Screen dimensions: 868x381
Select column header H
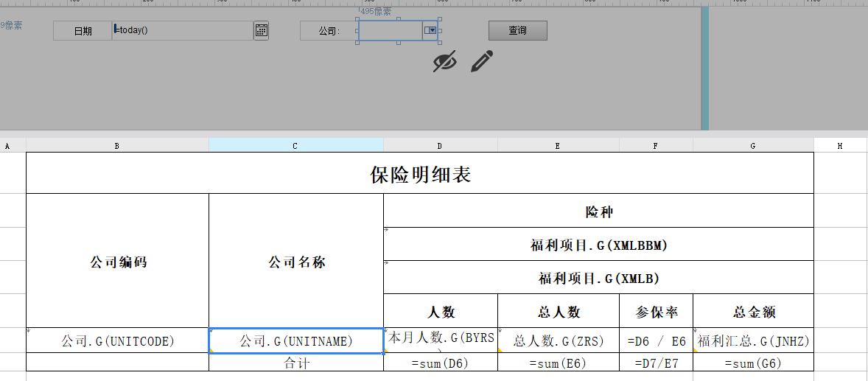tap(840, 146)
